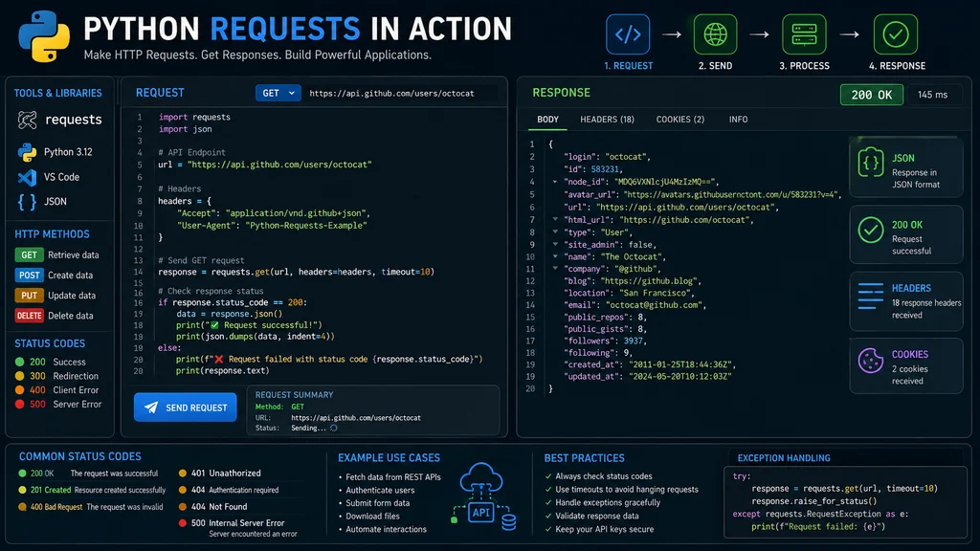The width and height of the screenshot is (980, 551).
Task: Switch to the Headers (18) tab
Action: click(x=607, y=120)
